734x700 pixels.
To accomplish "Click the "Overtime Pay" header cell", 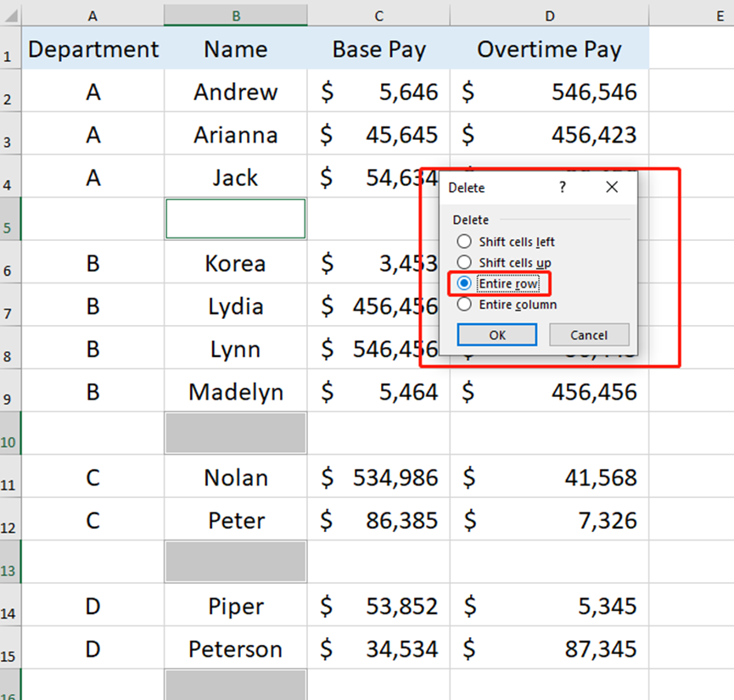I will coord(549,48).
